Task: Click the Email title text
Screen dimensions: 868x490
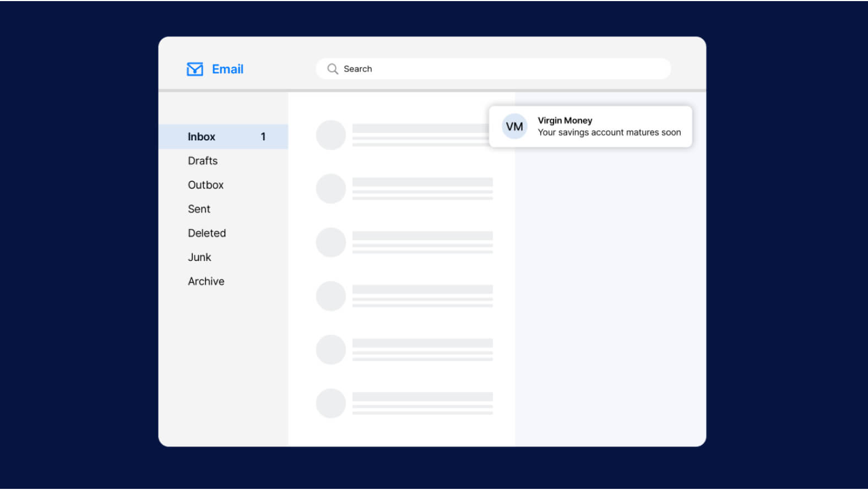Action: [227, 69]
